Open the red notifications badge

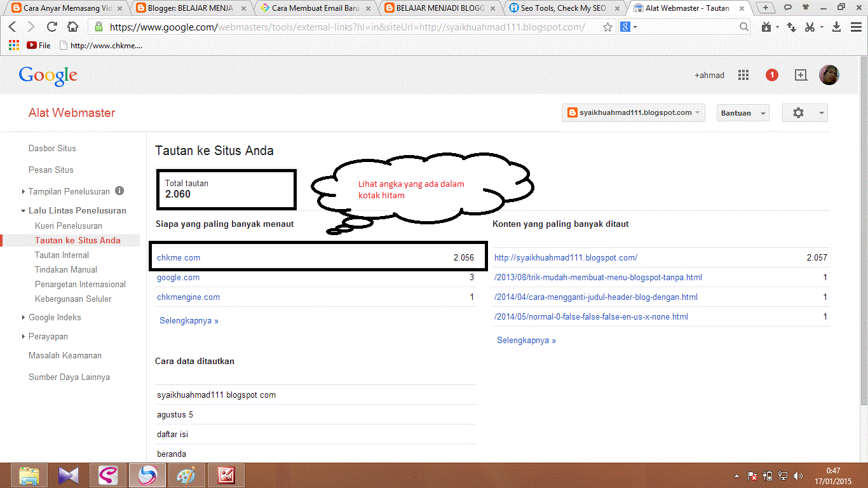click(772, 75)
